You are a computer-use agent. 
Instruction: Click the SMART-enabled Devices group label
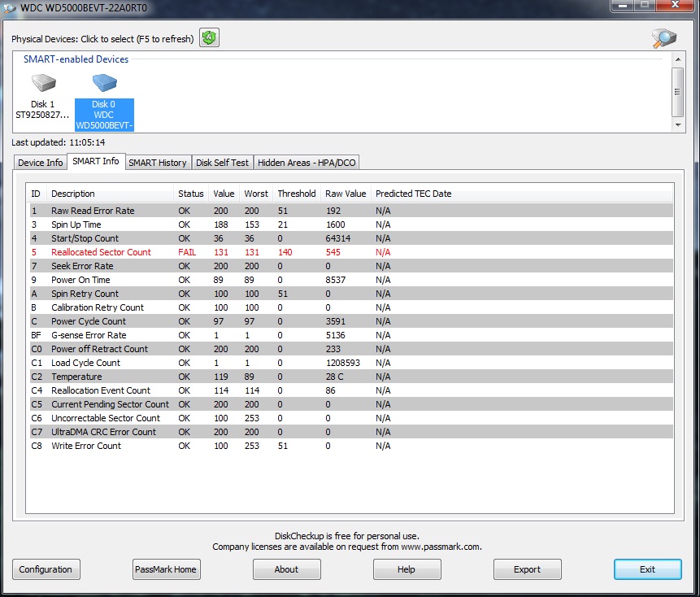point(76,59)
